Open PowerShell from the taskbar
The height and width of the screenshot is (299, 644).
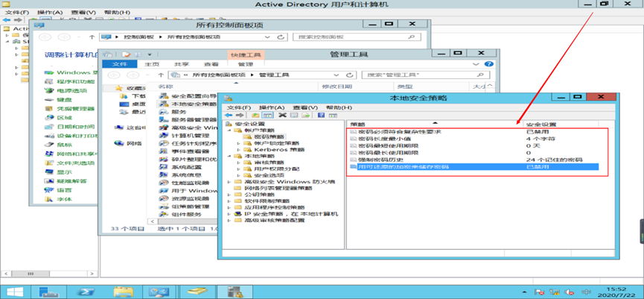(86, 292)
